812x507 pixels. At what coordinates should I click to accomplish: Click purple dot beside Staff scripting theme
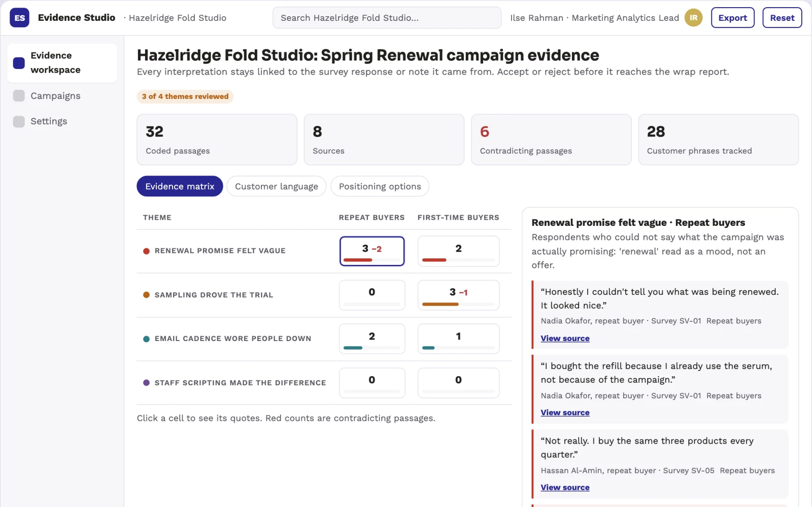click(x=146, y=383)
